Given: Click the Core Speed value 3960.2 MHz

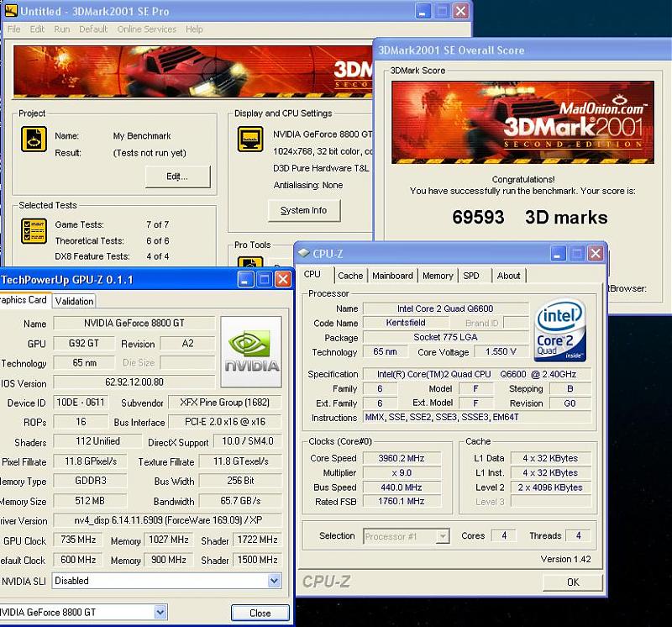Looking at the screenshot, I should [x=402, y=458].
